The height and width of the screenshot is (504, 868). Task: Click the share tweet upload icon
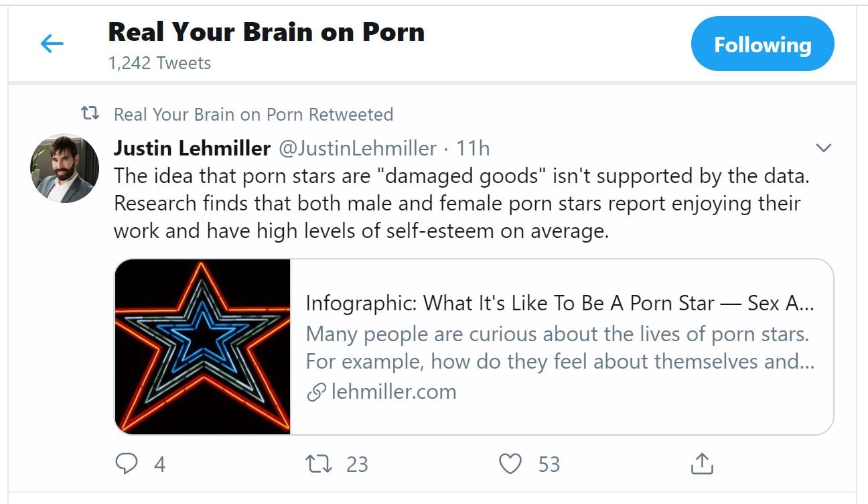tap(702, 464)
